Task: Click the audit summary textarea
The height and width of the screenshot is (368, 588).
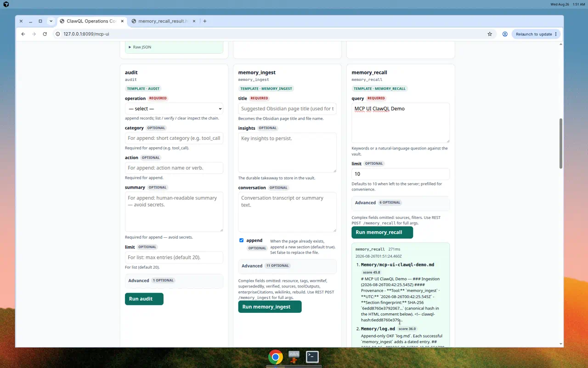Action: pos(174,212)
